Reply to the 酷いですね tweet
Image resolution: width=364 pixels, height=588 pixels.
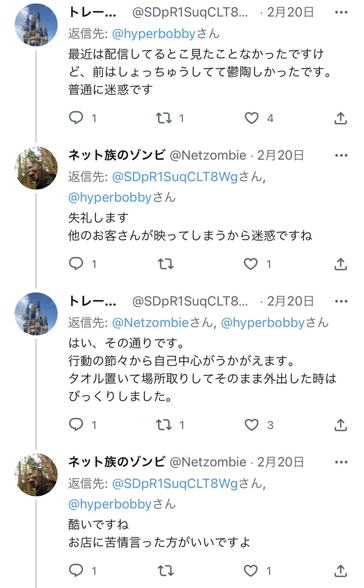coord(76,571)
